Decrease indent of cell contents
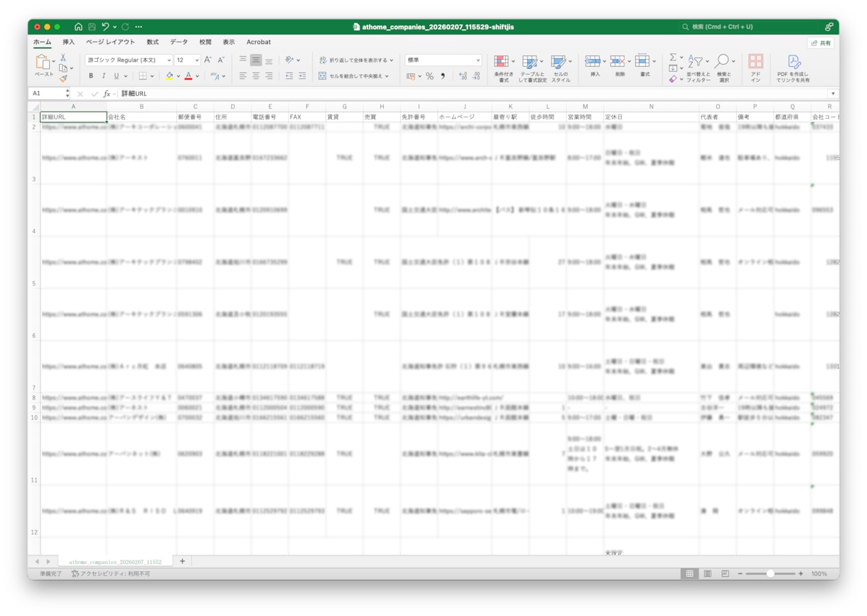 (289, 76)
